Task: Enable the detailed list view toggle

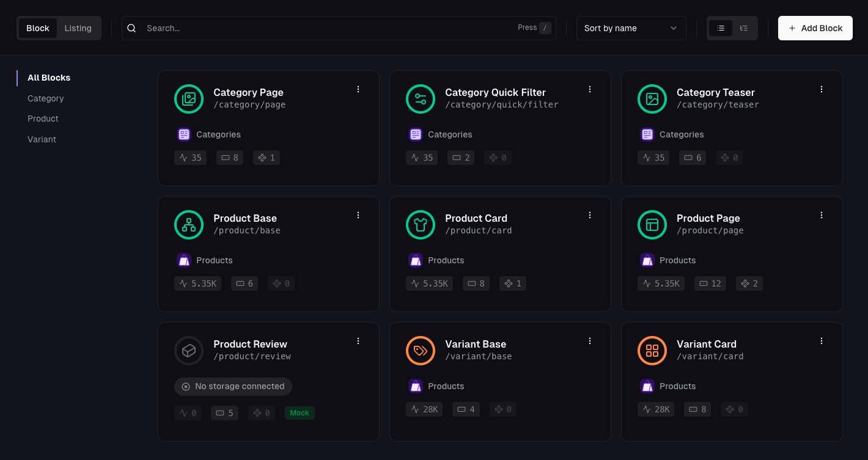Action: click(x=721, y=27)
